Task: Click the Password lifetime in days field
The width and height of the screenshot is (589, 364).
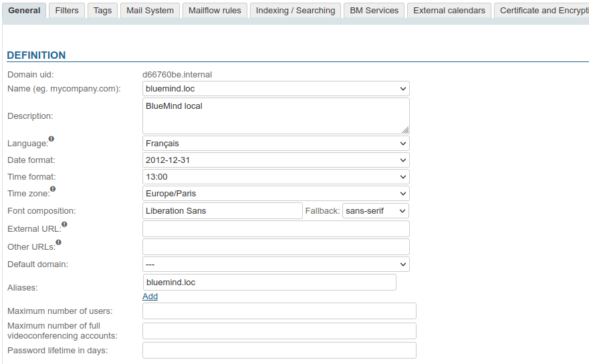Action: 279,351
